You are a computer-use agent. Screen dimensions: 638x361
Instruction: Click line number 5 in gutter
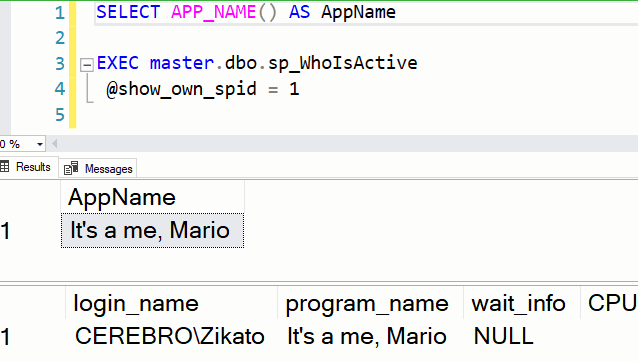60,115
